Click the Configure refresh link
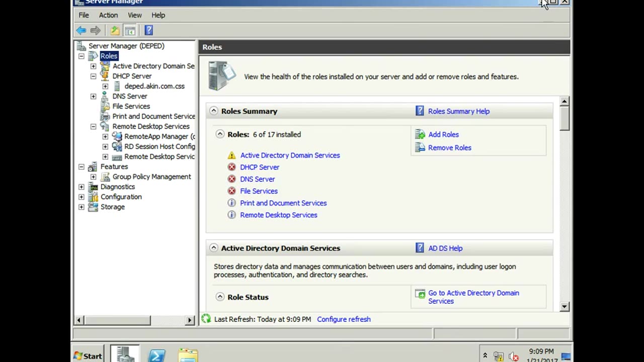This screenshot has width=644, height=362. pyautogui.click(x=344, y=319)
